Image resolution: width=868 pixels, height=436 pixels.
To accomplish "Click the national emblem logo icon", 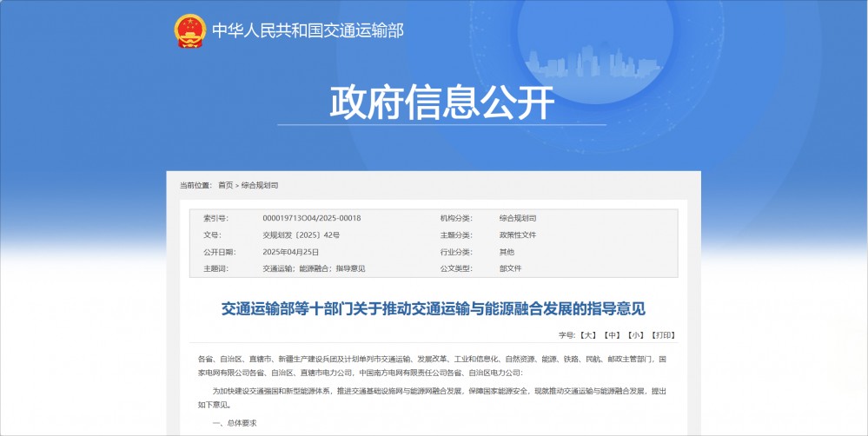I will (x=190, y=30).
